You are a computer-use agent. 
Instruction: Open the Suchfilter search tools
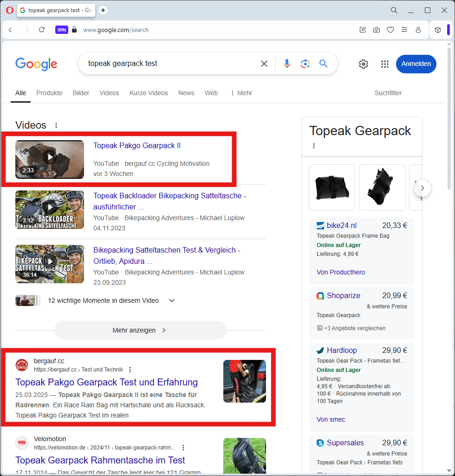388,93
